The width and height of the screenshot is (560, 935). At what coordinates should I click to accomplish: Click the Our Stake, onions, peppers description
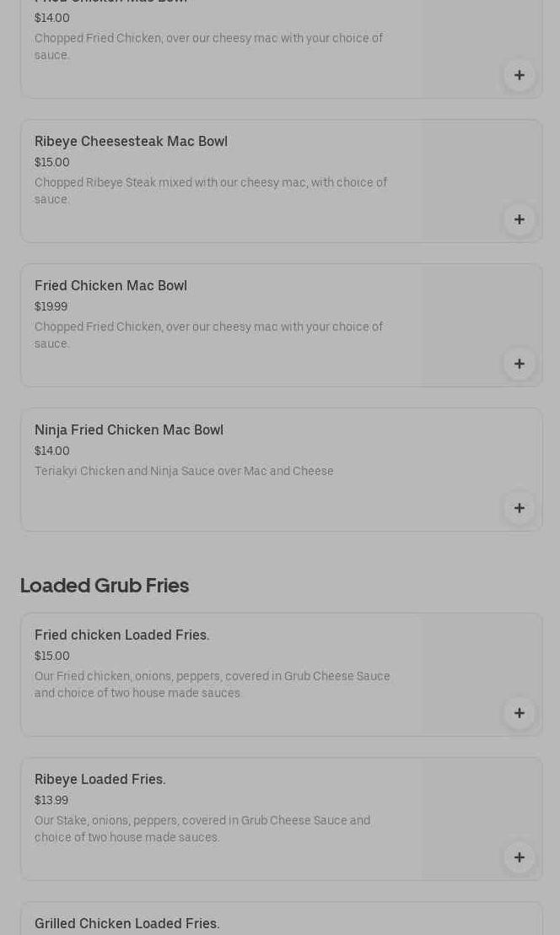pos(202,829)
